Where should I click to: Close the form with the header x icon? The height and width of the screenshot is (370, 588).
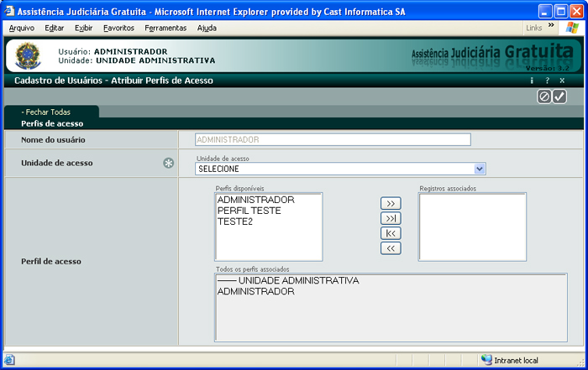(561, 81)
